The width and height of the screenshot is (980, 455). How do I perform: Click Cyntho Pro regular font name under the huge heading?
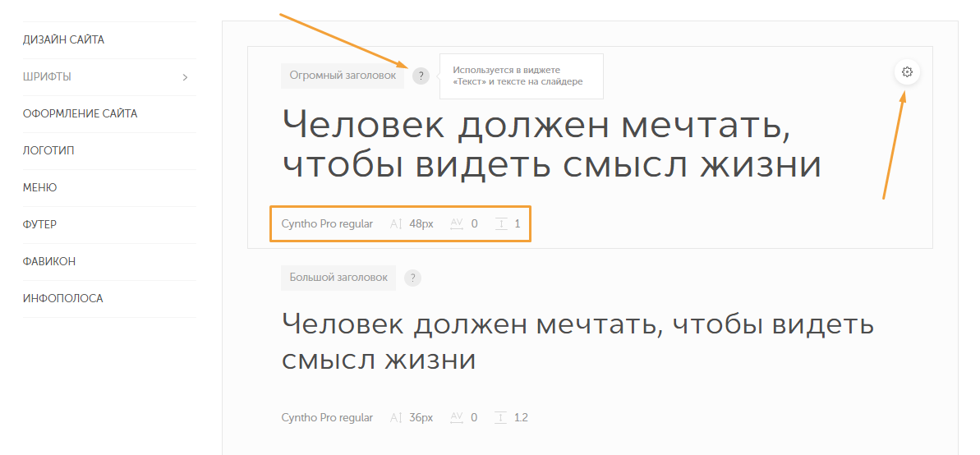click(x=327, y=223)
